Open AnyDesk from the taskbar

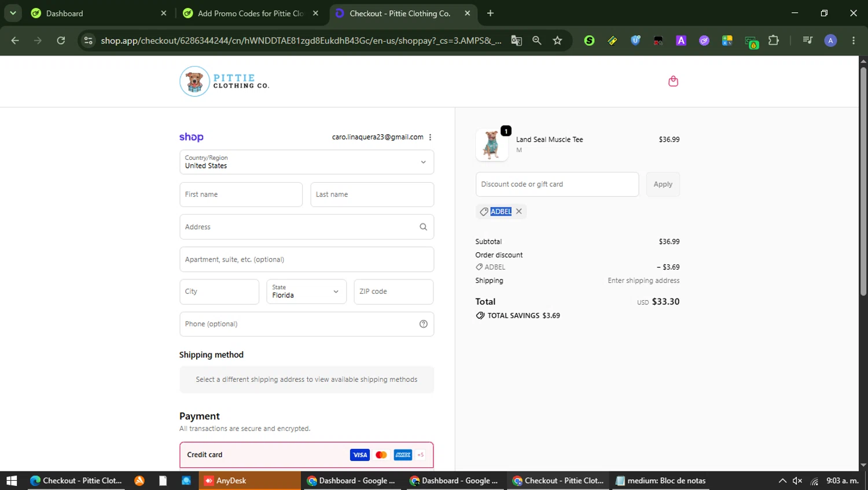[250, 481]
